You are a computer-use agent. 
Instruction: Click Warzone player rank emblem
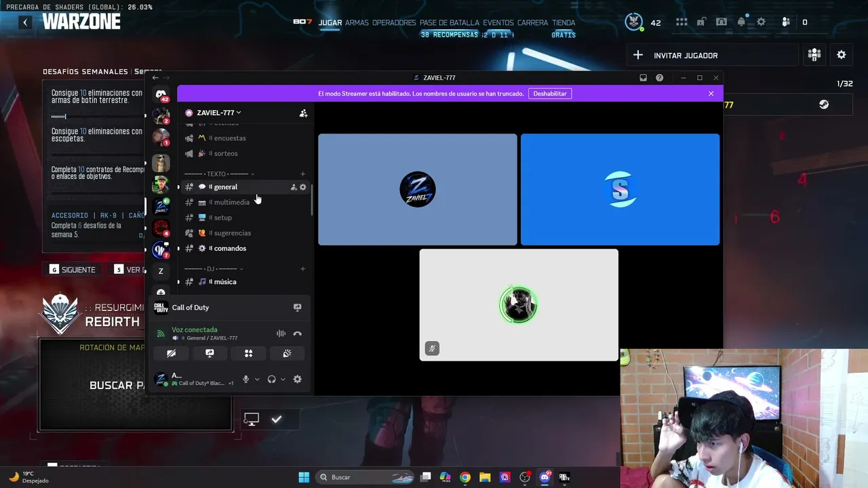(x=634, y=22)
